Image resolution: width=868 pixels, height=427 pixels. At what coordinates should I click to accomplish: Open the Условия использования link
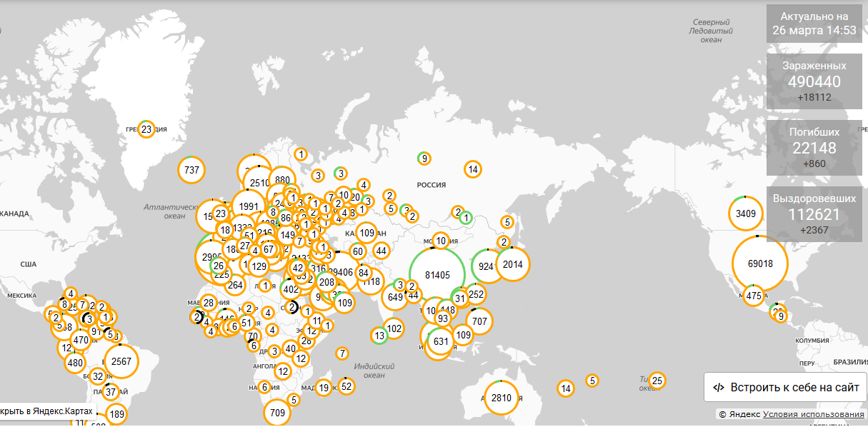[813, 414]
